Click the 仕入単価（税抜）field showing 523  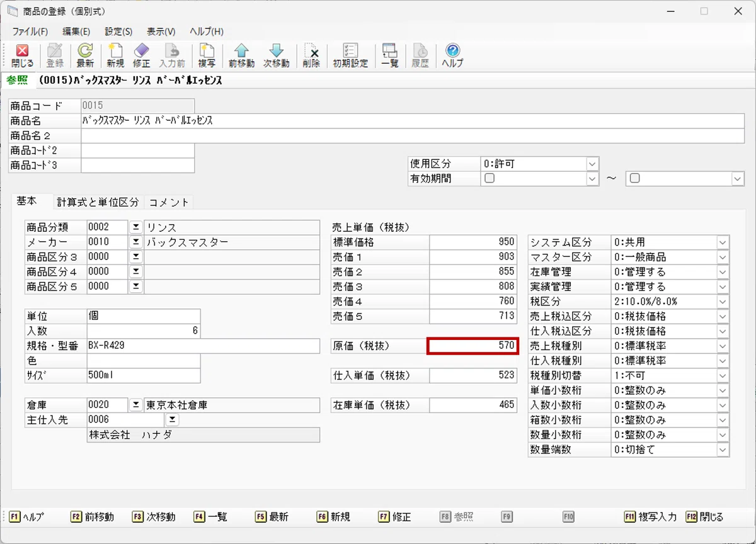[473, 376]
